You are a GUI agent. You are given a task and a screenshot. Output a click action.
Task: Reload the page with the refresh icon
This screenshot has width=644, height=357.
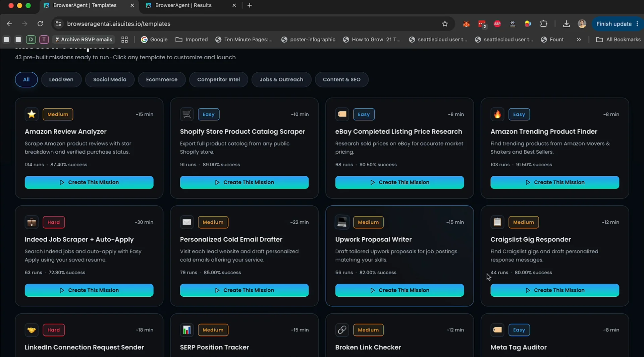(x=40, y=24)
